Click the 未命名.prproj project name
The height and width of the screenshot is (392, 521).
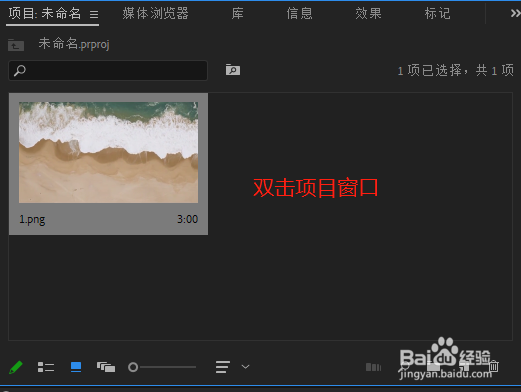coord(74,44)
